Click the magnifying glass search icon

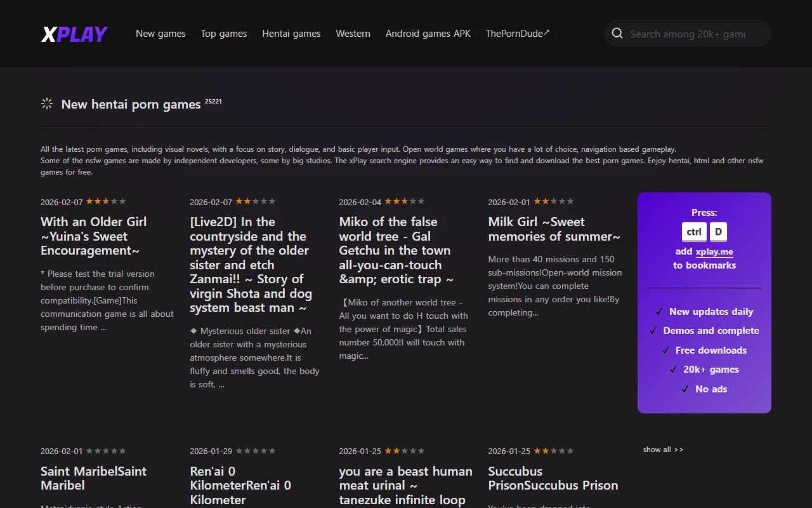click(x=617, y=33)
